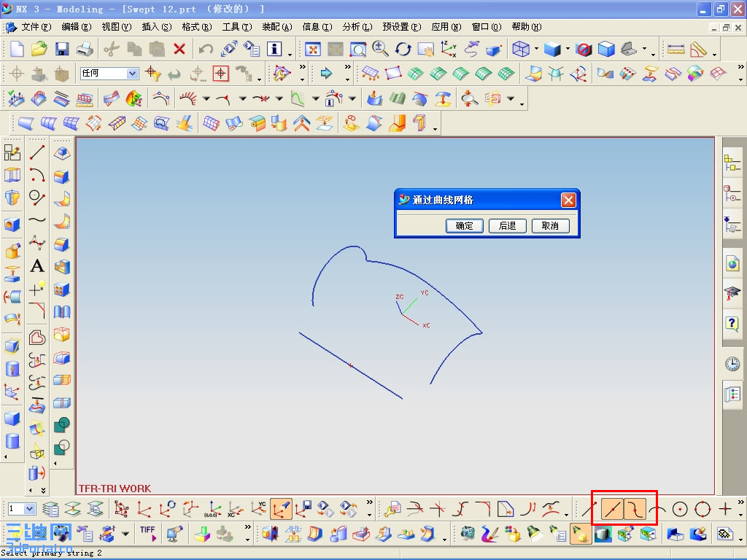Toggle the spline curve snap option
The width and height of the screenshot is (747, 560).
(x=635, y=509)
